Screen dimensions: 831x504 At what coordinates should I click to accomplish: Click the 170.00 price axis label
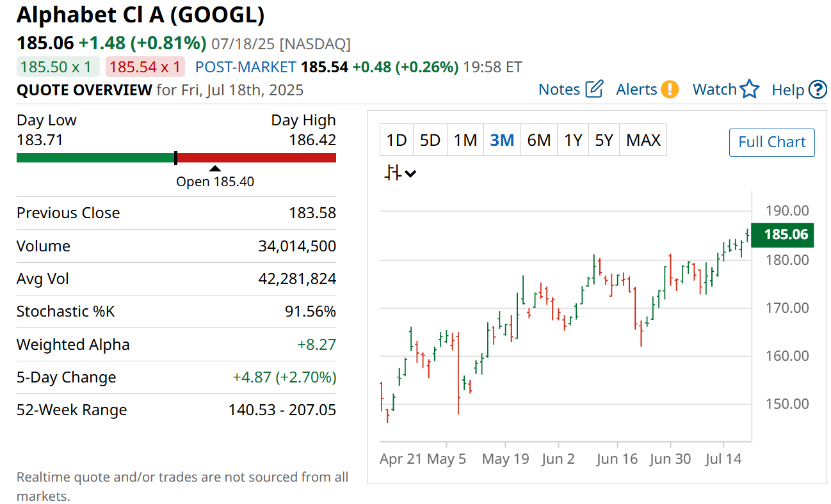[x=787, y=308]
